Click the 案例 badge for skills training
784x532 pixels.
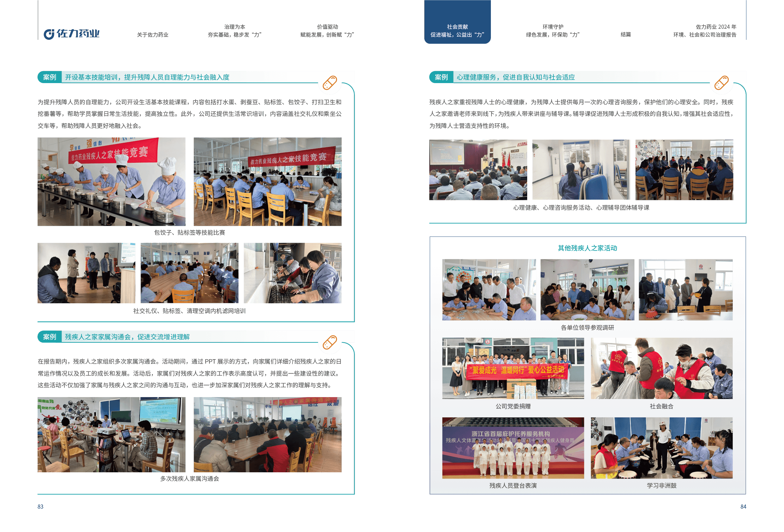50,77
